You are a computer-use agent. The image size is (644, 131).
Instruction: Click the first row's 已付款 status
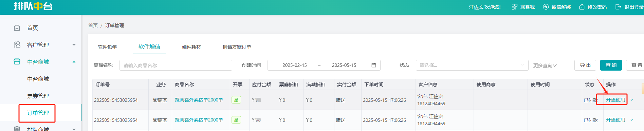[x=590, y=100]
